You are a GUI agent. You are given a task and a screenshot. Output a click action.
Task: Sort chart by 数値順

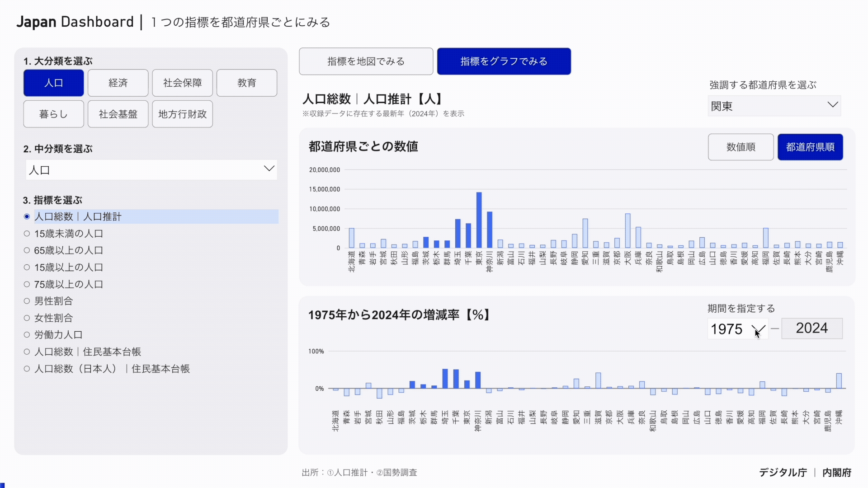(741, 147)
